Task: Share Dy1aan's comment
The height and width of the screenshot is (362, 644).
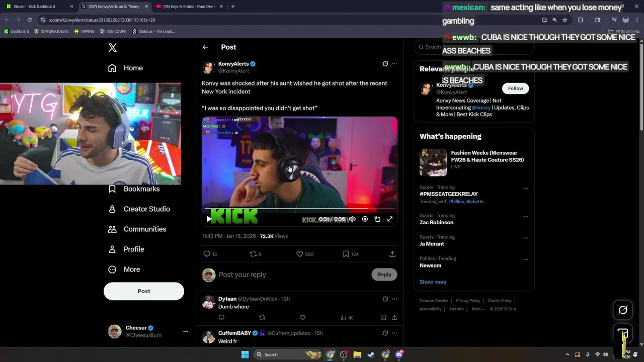Action: tap(394, 318)
